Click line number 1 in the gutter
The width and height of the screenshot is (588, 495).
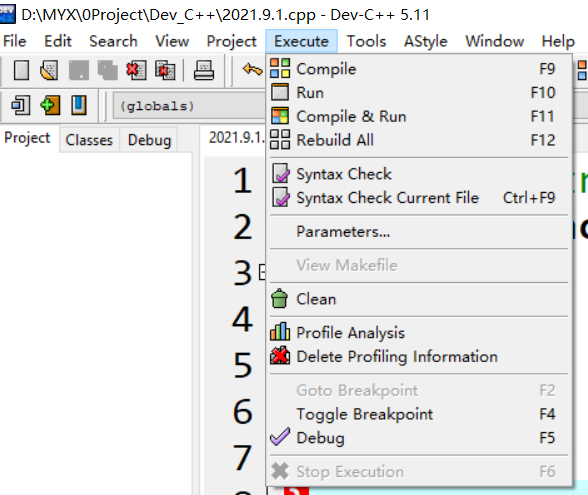point(242,181)
